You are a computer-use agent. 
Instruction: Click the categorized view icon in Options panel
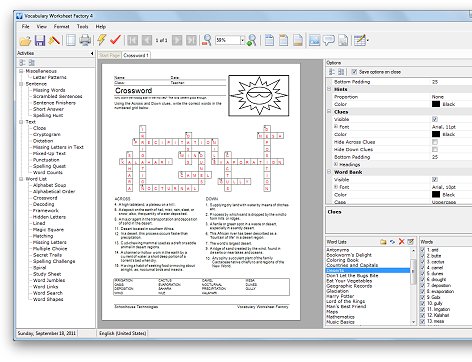pos(332,72)
